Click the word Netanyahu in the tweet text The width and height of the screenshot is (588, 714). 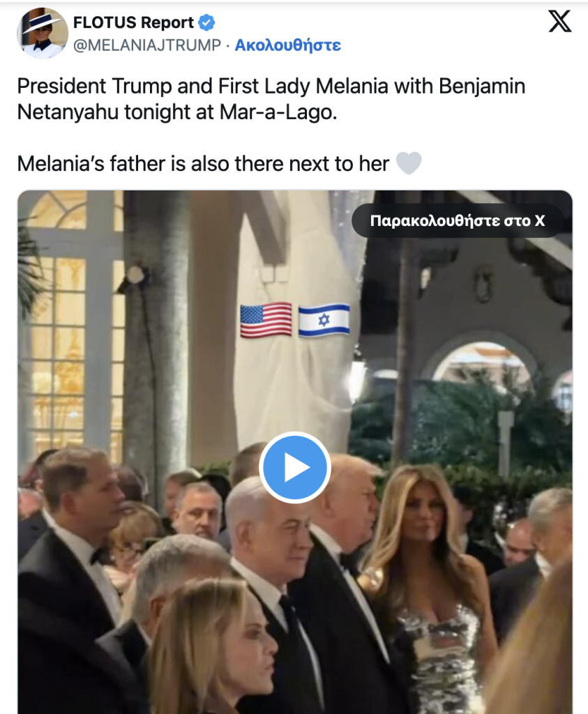coord(68,112)
